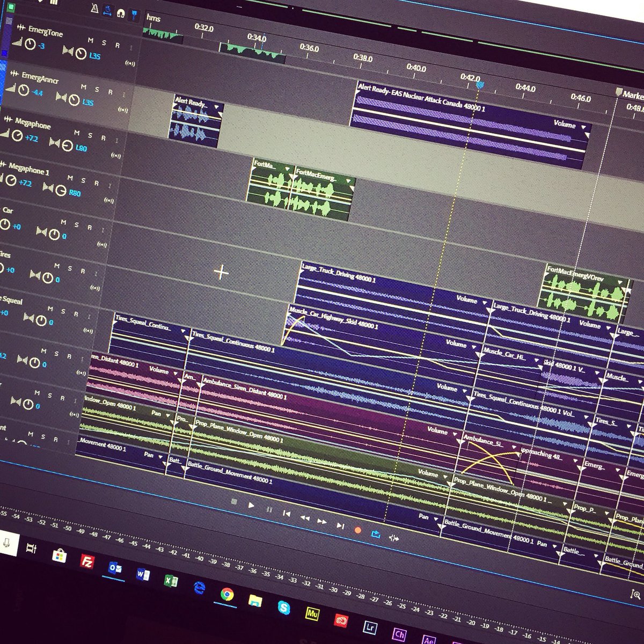
Task: Move playhead to previous with transport
Action: pos(287,514)
